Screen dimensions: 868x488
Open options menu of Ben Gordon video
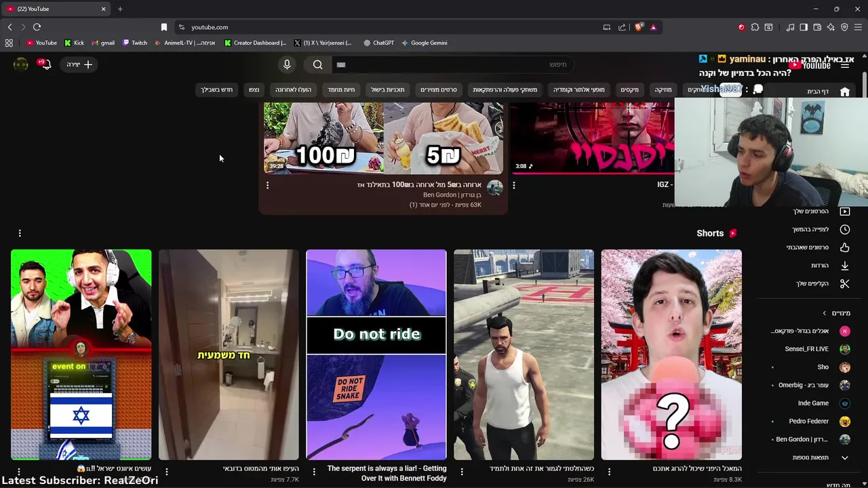[267, 185]
